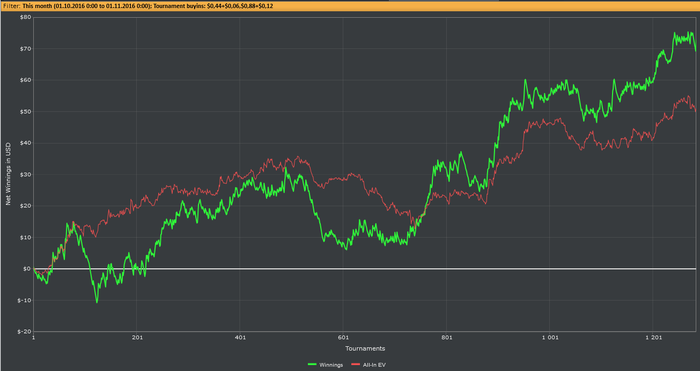Click the $80 y-axis label
Screen dimensions: 700x371
[25, 17]
